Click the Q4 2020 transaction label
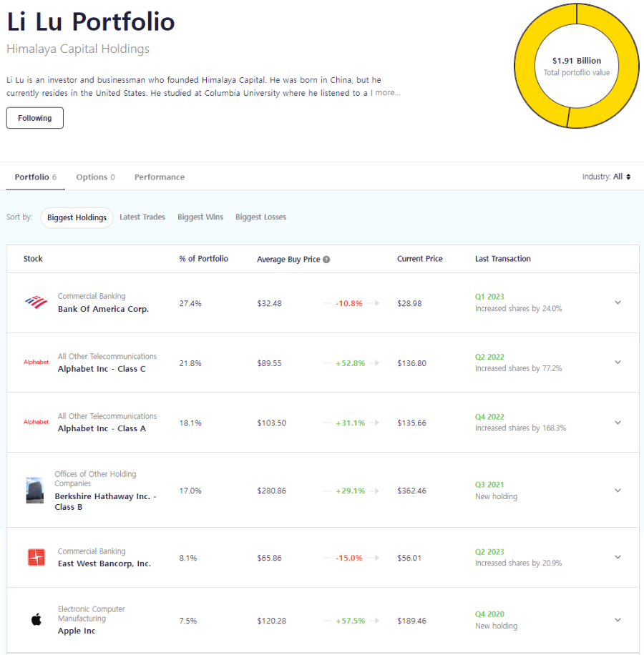The image size is (644, 655). click(x=489, y=614)
